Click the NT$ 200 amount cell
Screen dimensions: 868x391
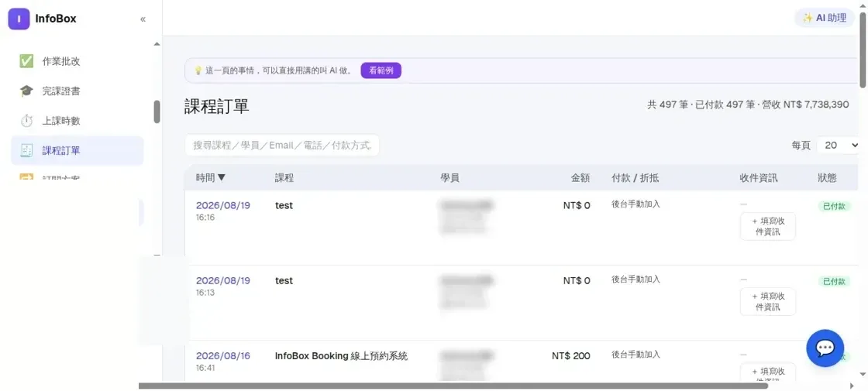click(x=570, y=356)
